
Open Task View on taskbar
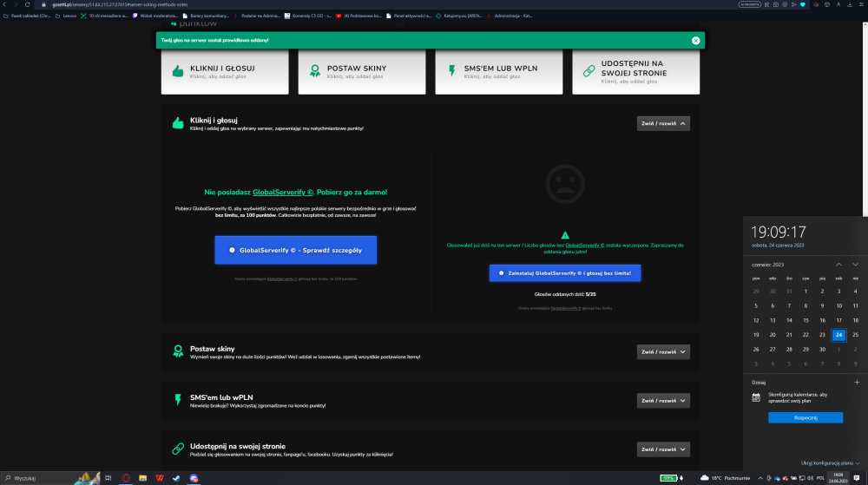[x=108, y=478]
